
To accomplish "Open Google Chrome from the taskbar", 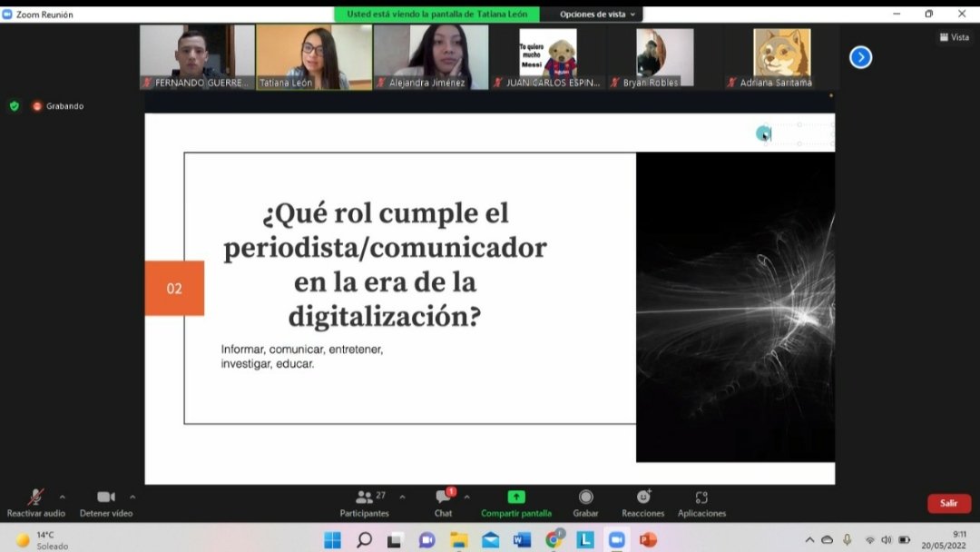I will coord(554,539).
